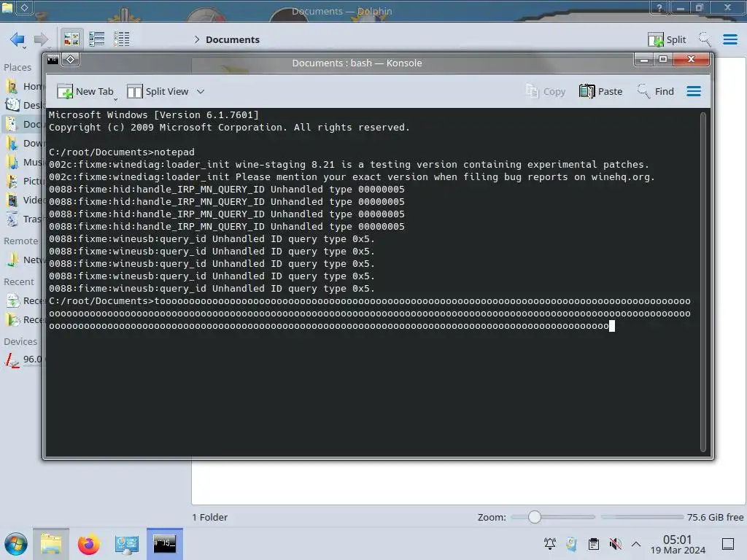Select Documents in Dolphin Places

tap(24, 124)
